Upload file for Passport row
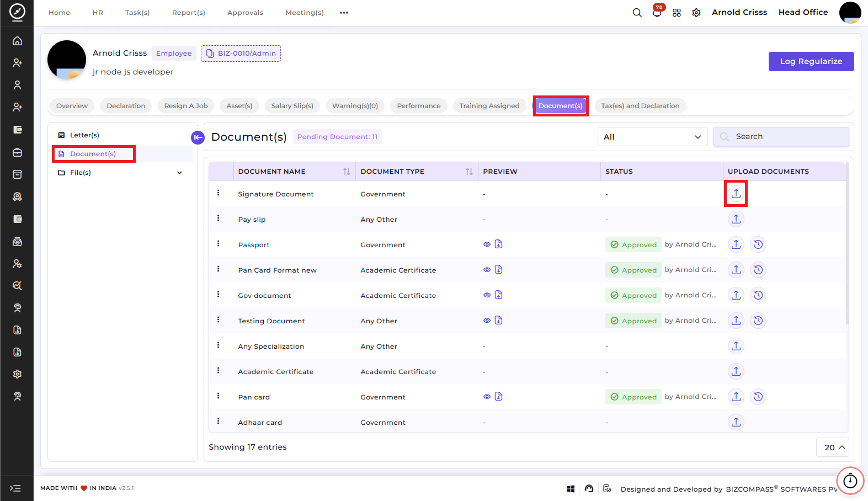 click(x=736, y=244)
